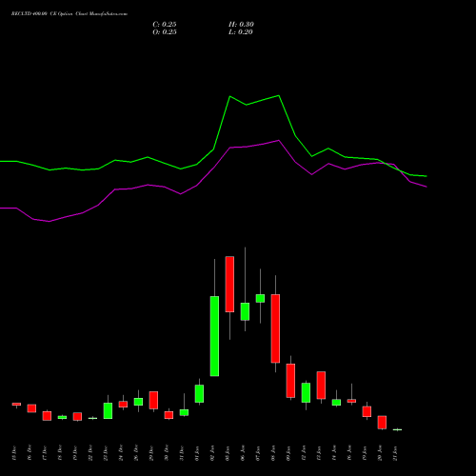476x476 pixels.
Task: Click the "15 Dec" date axis label
Action: 13,453
